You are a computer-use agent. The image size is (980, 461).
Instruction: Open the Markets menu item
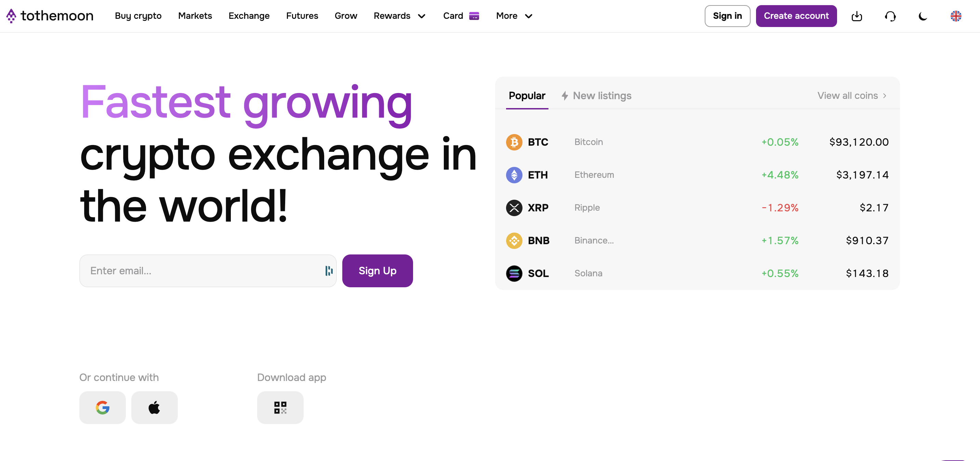click(x=195, y=16)
